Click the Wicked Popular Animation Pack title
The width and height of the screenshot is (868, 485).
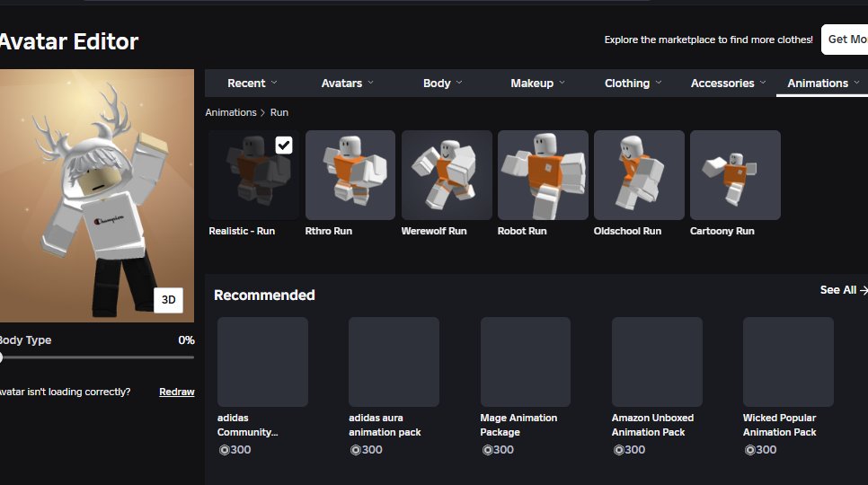point(779,425)
